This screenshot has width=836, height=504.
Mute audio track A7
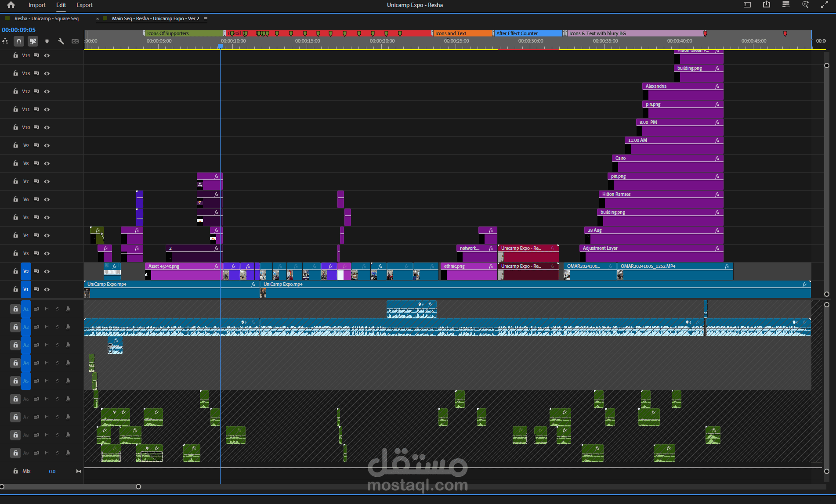tap(47, 417)
